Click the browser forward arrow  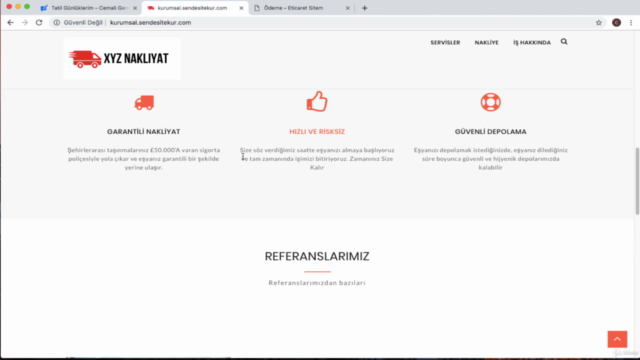pos(25,22)
